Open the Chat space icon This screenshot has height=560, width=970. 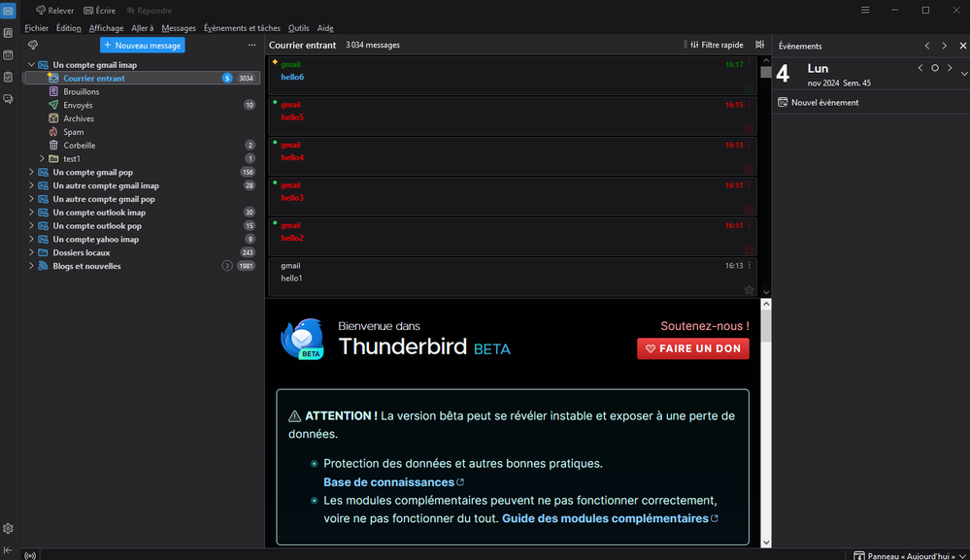(8, 99)
